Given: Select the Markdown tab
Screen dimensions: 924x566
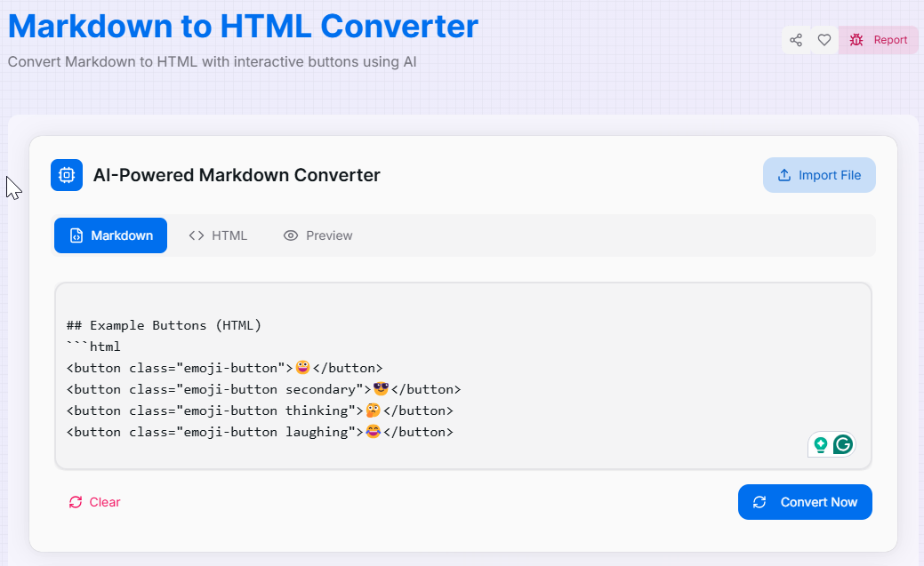Looking at the screenshot, I should [110, 235].
